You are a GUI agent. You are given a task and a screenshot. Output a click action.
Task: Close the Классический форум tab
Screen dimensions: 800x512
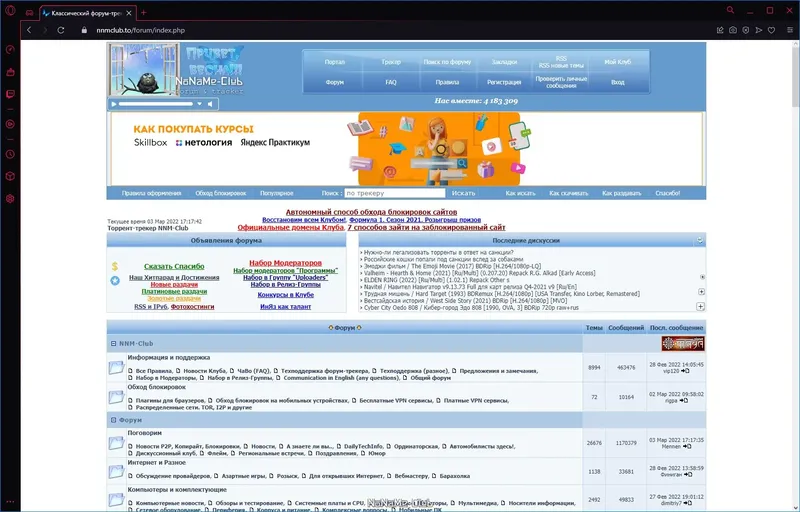pos(129,13)
